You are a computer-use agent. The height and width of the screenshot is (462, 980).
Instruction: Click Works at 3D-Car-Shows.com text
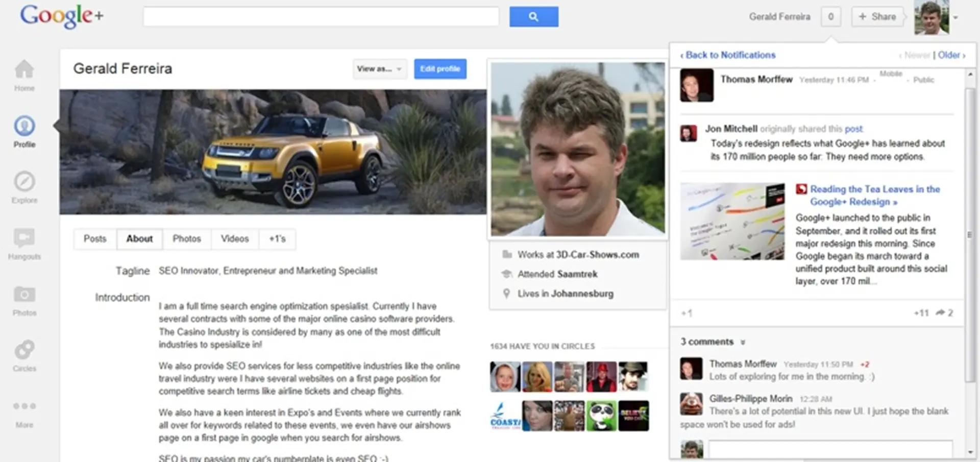(578, 255)
